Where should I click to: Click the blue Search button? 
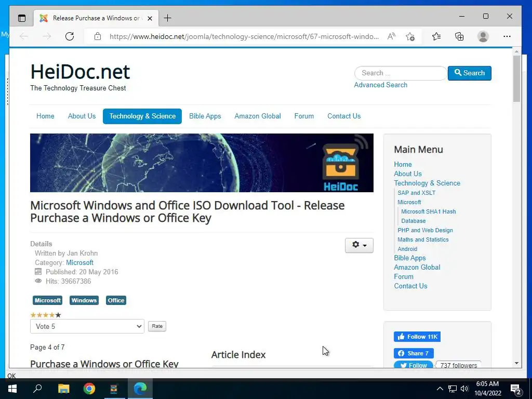(470, 73)
